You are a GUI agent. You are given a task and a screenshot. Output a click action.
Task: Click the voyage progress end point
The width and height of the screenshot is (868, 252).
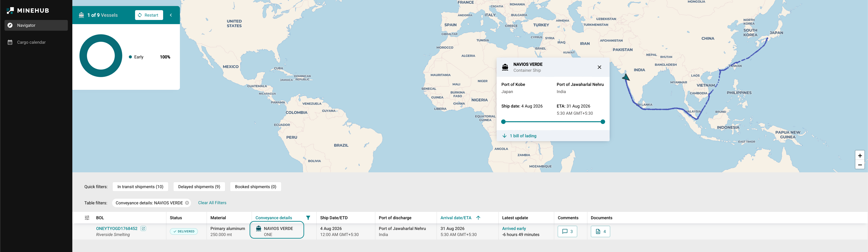point(603,122)
